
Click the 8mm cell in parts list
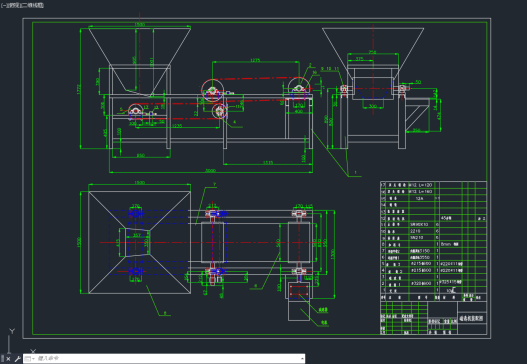pyautogui.click(x=449, y=244)
